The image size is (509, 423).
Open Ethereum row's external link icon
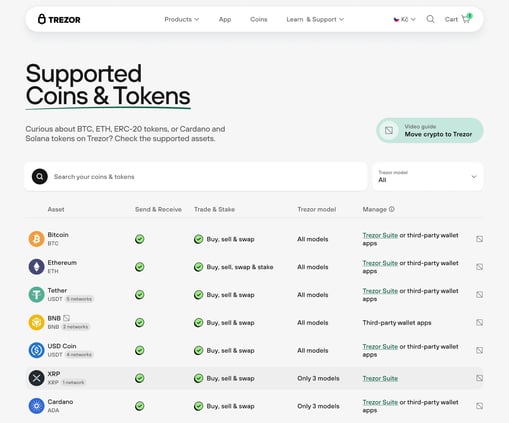[x=479, y=267]
